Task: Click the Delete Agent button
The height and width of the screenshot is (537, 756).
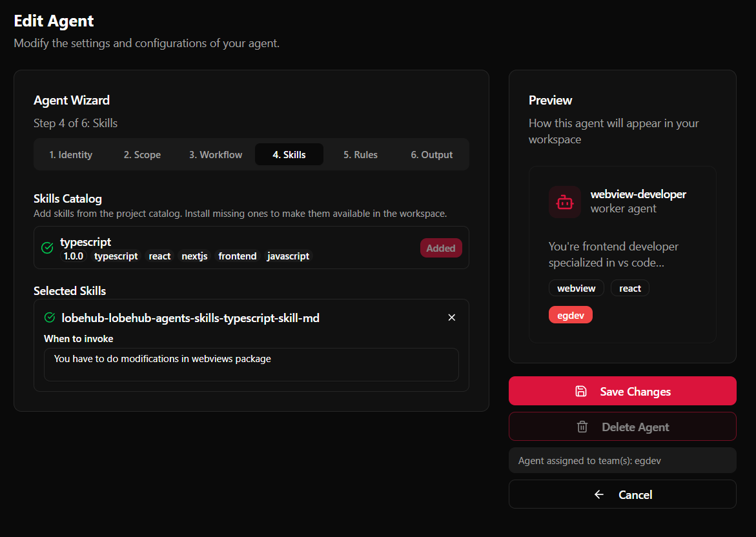Action: (622, 427)
